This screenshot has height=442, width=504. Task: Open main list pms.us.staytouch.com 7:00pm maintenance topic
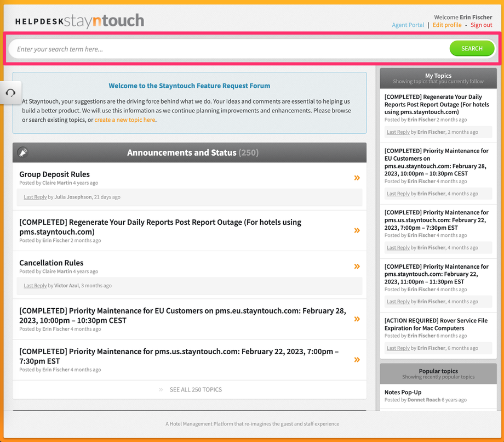click(179, 356)
